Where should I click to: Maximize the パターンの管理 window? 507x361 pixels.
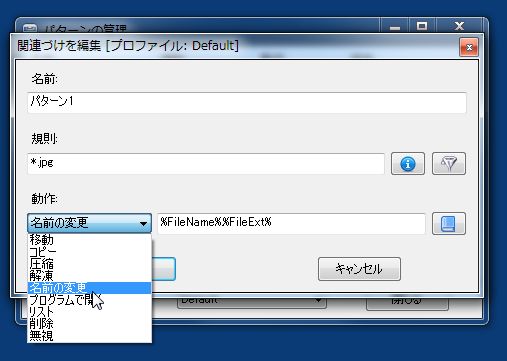(422, 26)
